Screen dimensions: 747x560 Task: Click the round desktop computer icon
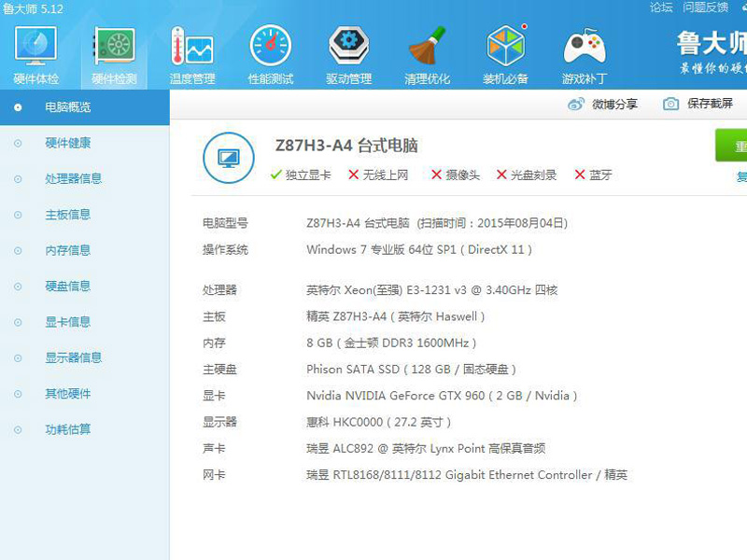(229, 158)
